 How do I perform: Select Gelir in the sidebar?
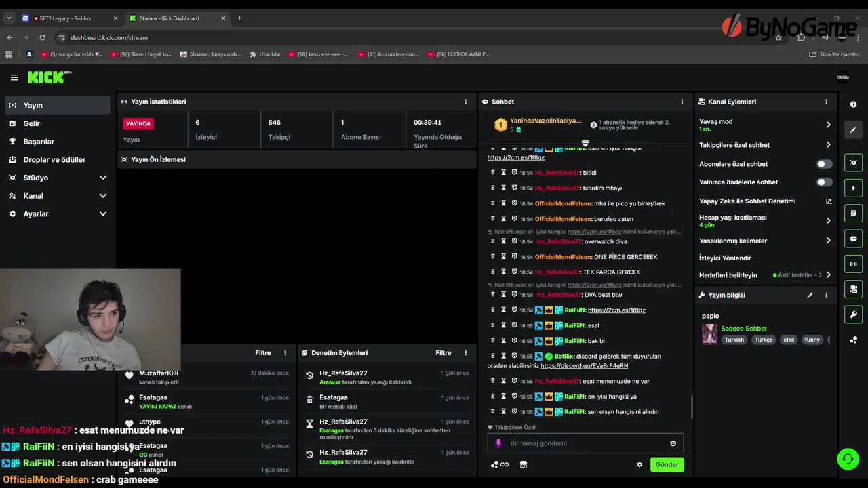[58, 123]
